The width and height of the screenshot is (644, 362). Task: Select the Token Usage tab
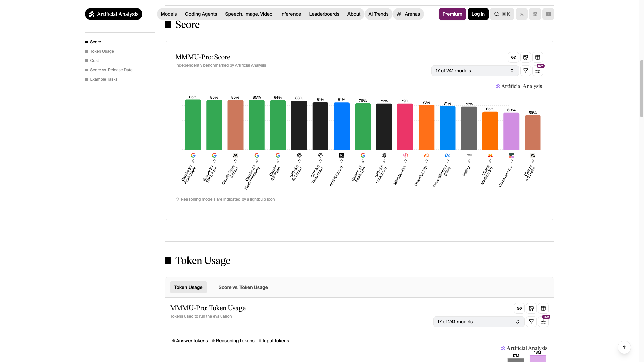(188, 287)
